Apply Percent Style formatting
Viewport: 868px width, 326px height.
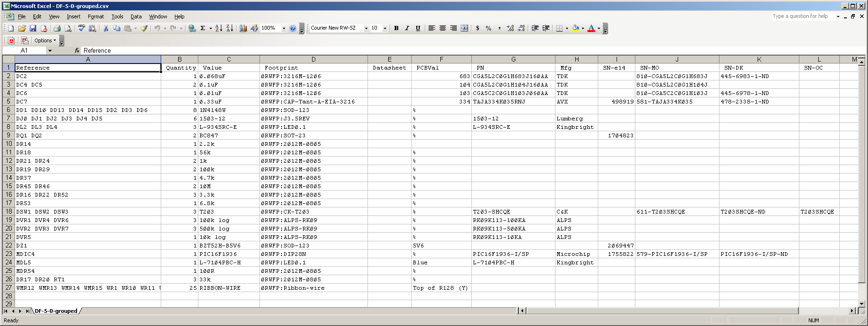click(x=489, y=28)
